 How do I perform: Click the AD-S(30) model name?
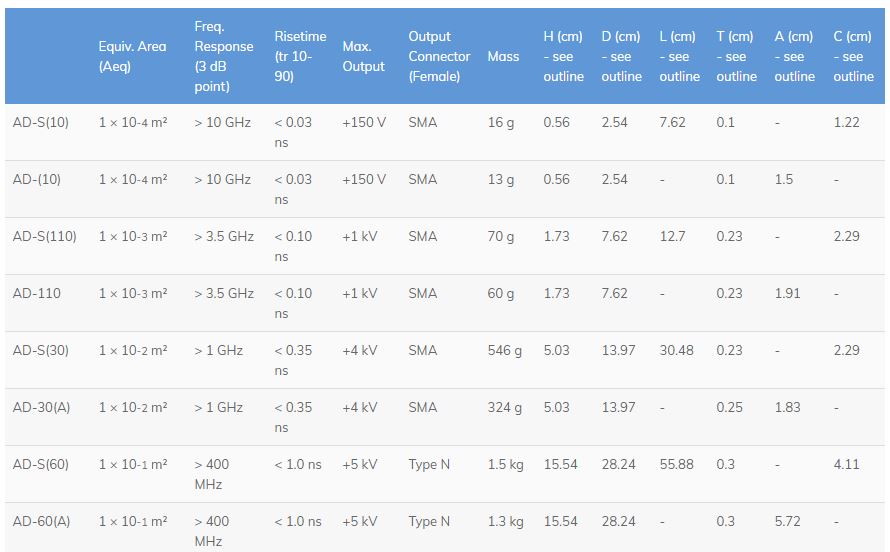point(41,350)
